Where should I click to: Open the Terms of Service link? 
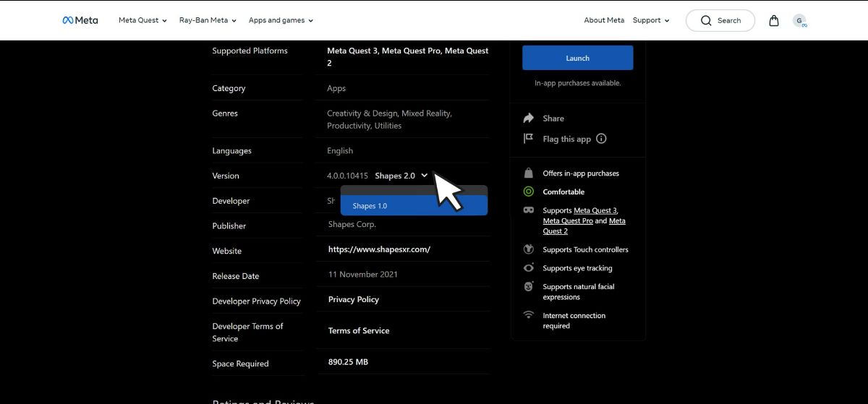[x=358, y=330]
